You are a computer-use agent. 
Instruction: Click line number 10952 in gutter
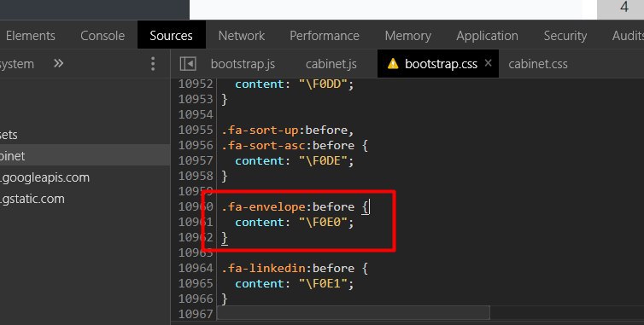(x=196, y=84)
